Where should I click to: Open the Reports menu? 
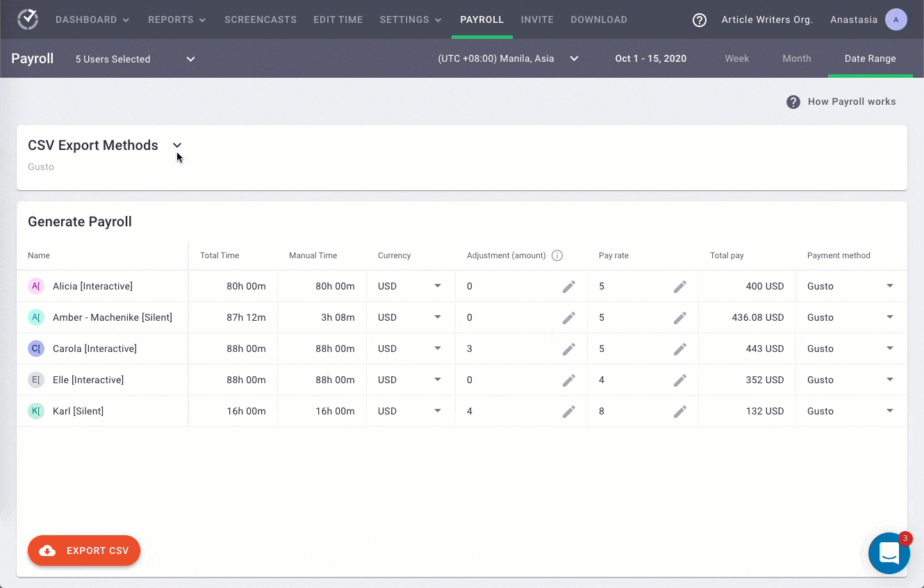point(176,20)
